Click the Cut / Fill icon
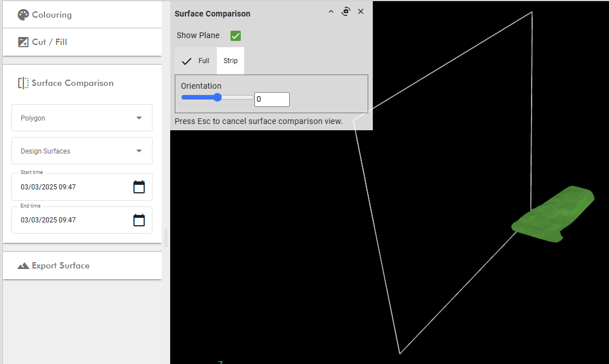The width and height of the screenshot is (609, 364). point(23,42)
